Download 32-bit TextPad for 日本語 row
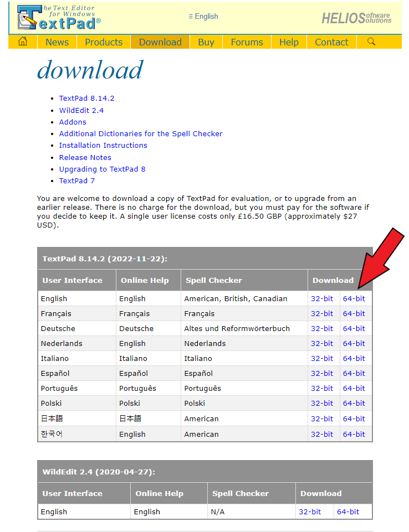409x532 pixels. pos(322,419)
